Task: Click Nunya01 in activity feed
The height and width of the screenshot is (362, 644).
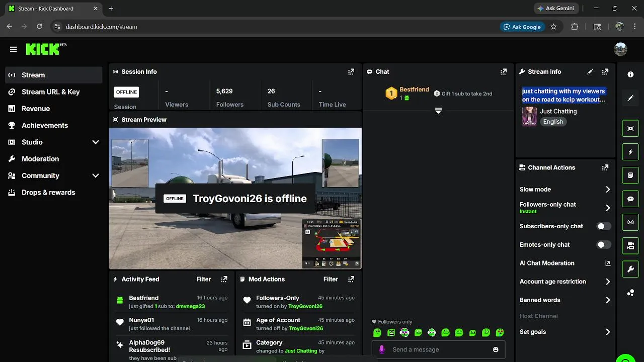Action: coord(141,320)
